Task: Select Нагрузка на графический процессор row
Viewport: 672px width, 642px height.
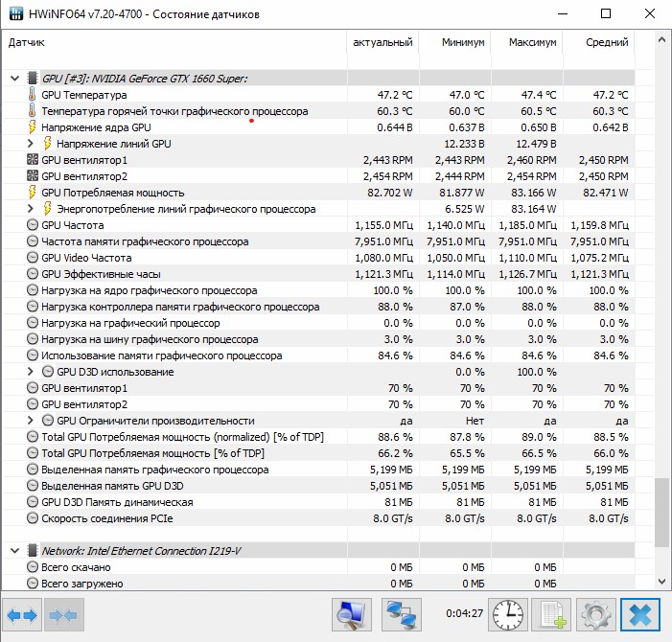Action: point(318,323)
